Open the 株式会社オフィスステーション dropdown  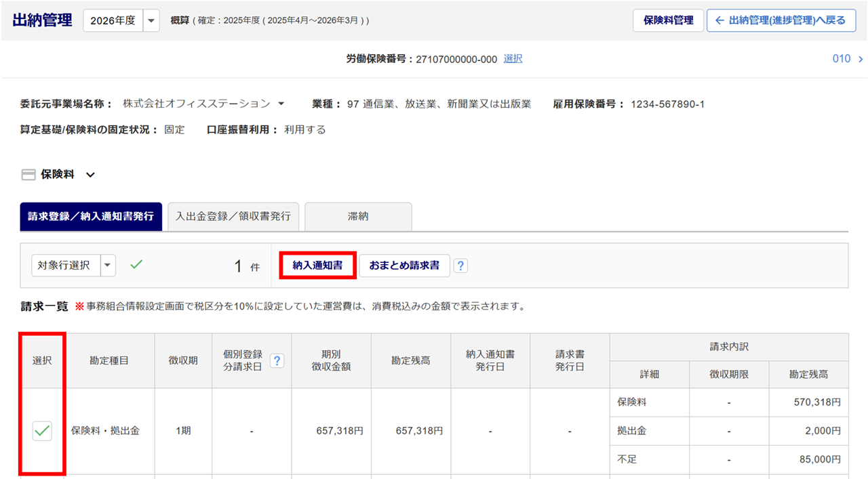281,104
